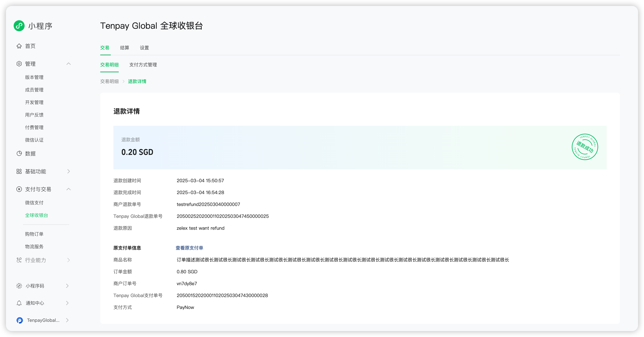Click the green Mini Program logo icon
This screenshot has width=644, height=337.
pos(19,26)
